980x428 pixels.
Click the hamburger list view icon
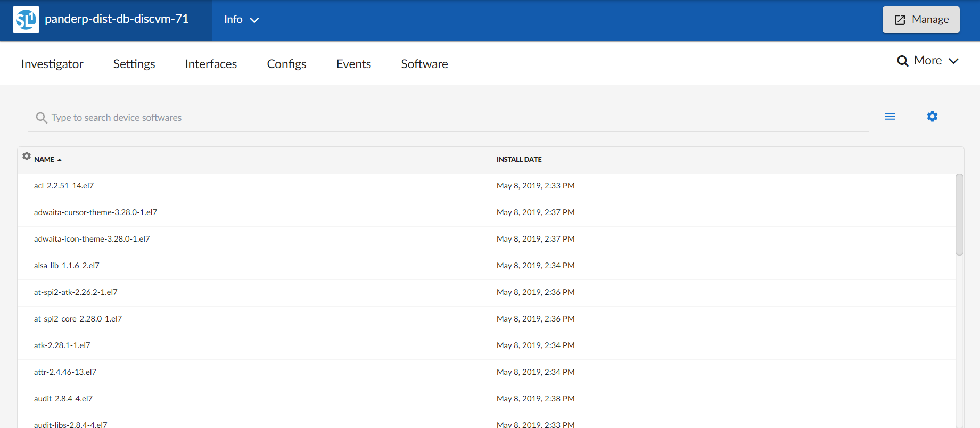(890, 117)
